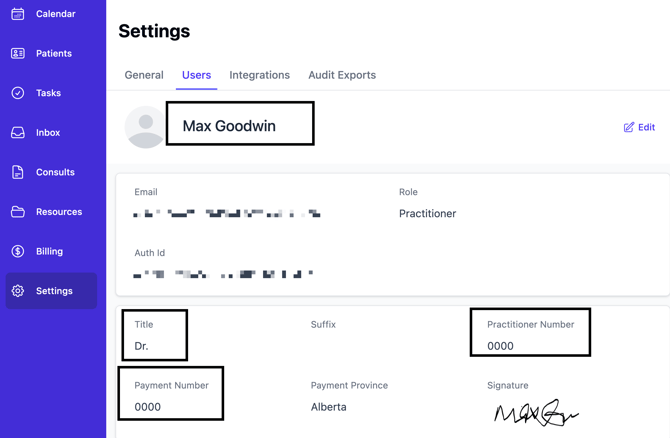The height and width of the screenshot is (438, 670).
Task: Click the Consults document icon
Action: 18,172
